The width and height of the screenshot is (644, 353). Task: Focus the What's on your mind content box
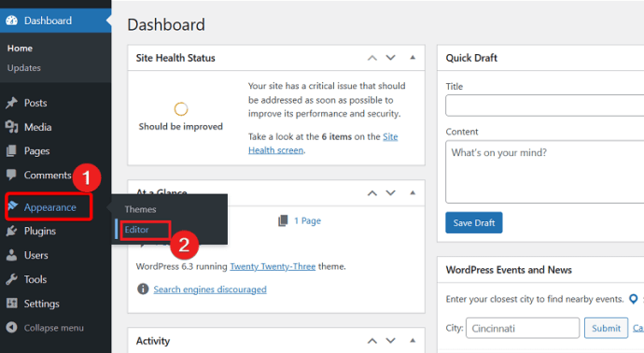pos(545,172)
